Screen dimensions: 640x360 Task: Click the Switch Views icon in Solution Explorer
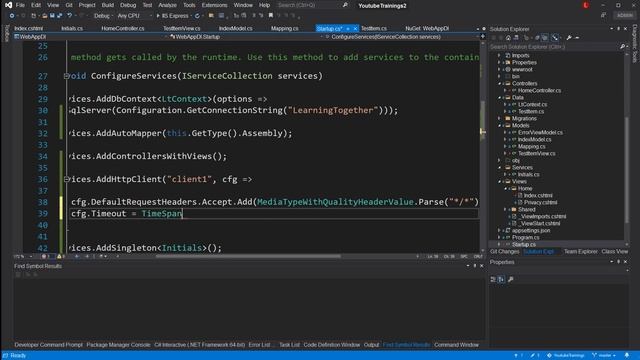coord(516,38)
